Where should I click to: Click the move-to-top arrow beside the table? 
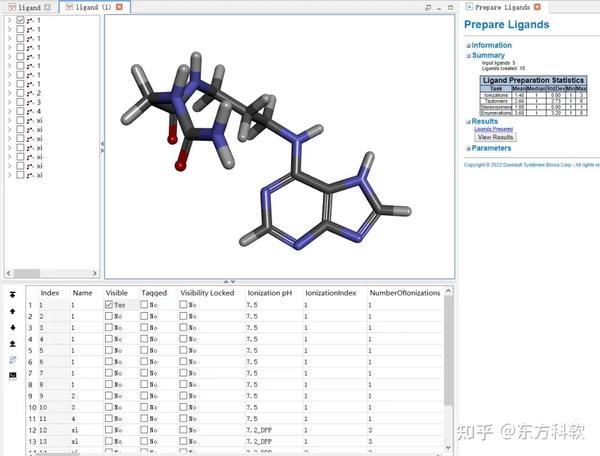click(x=13, y=295)
